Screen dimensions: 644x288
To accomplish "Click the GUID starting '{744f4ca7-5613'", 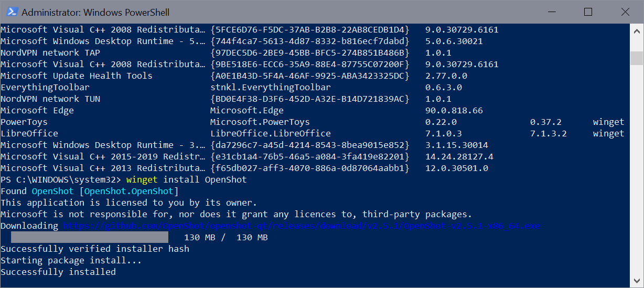I will (310, 41).
